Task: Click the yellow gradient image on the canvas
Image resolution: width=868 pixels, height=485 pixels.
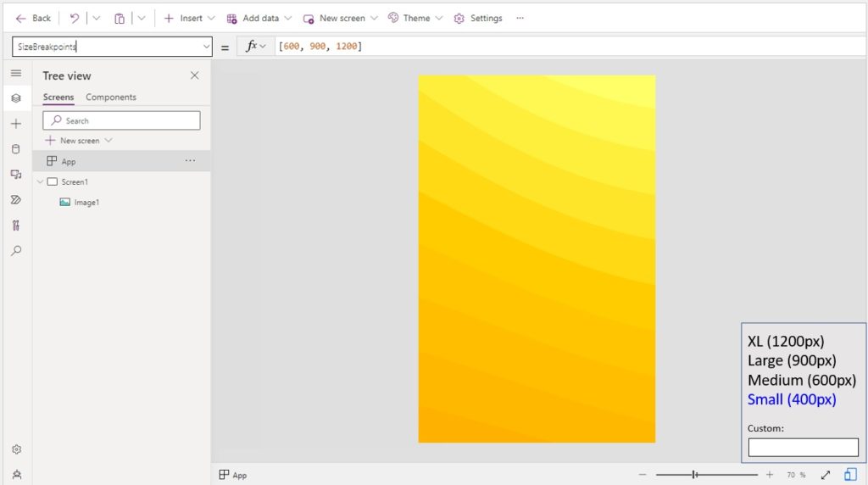Action: pos(537,259)
